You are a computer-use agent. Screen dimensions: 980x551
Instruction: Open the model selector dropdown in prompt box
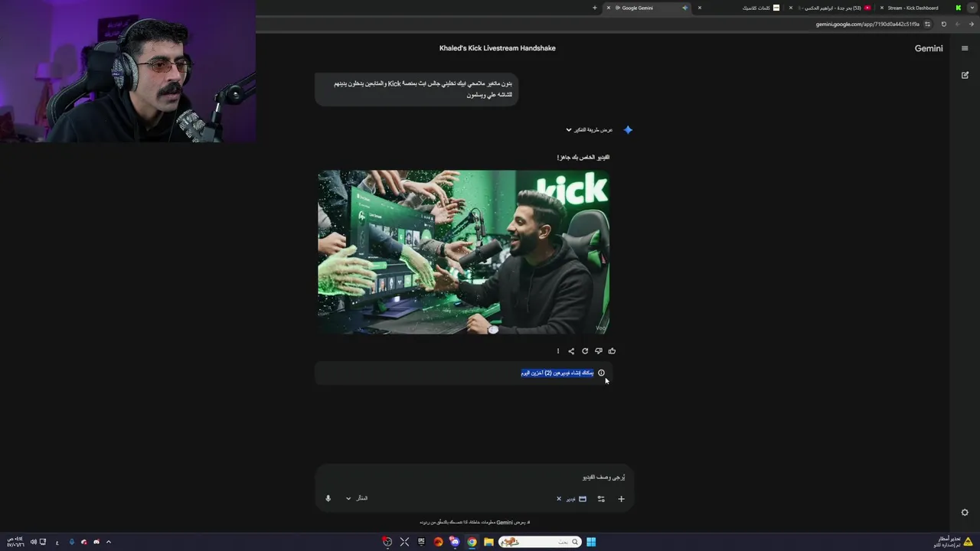(x=357, y=498)
